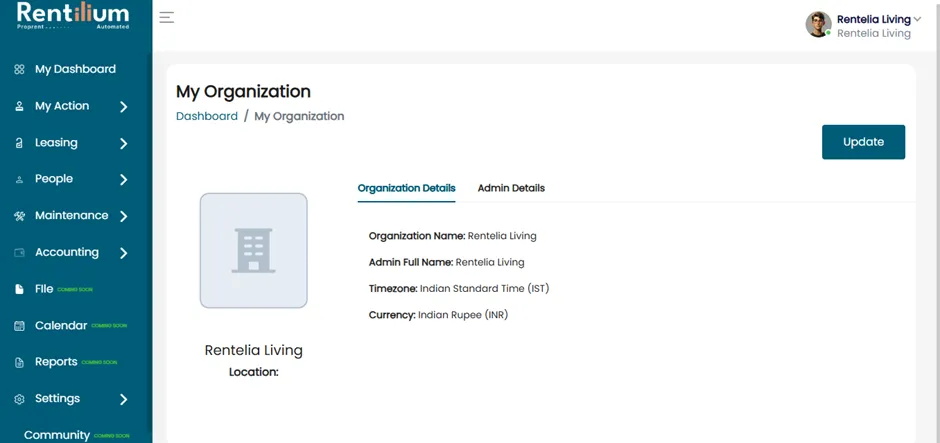This screenshot has width=940, height=443.
Task: Click the Update button
Action: pos(863,142)
